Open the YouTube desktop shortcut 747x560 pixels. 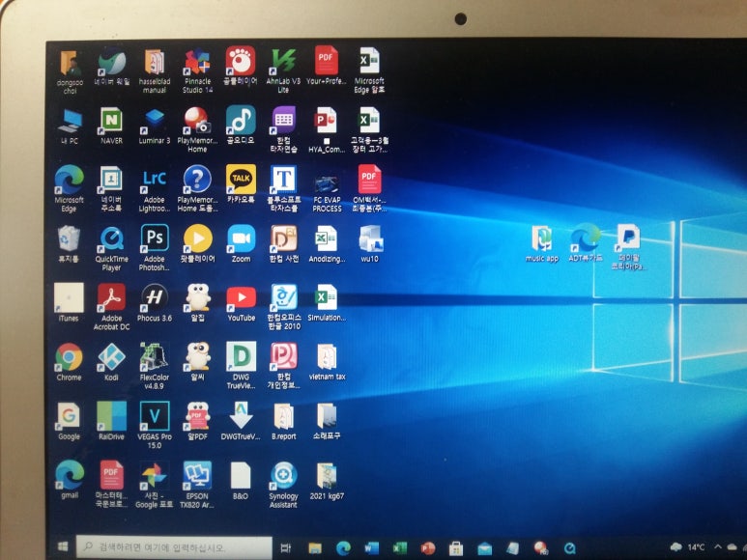coord(241,303)
